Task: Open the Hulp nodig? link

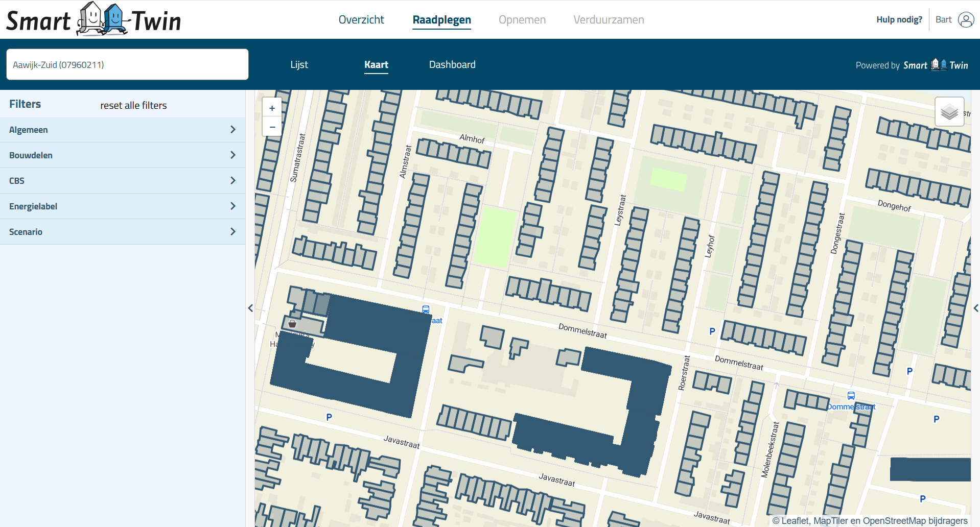Action: coord(899,20)
